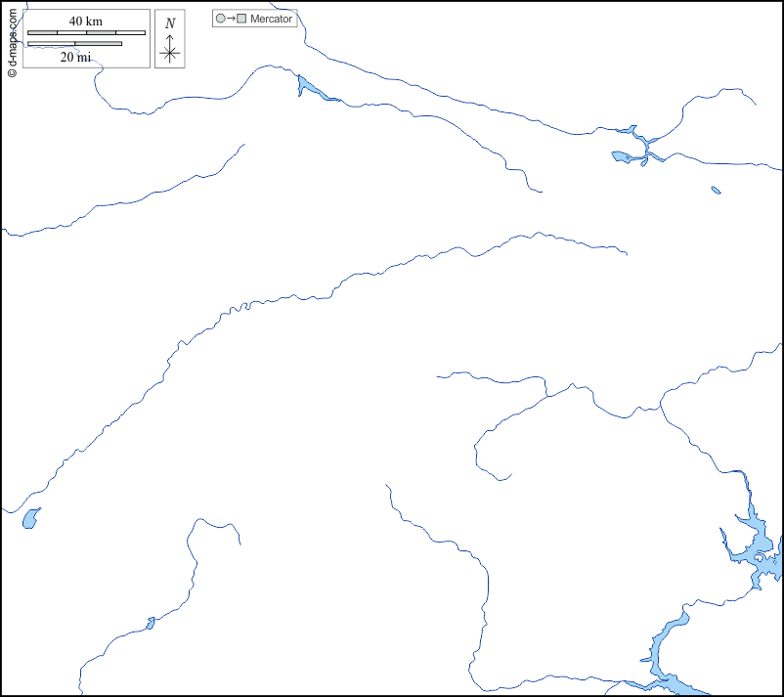The image size is (784, 697).
Task: Click the tiny isolated oval lake in the upper right
Action: click(x=716, y=190)
